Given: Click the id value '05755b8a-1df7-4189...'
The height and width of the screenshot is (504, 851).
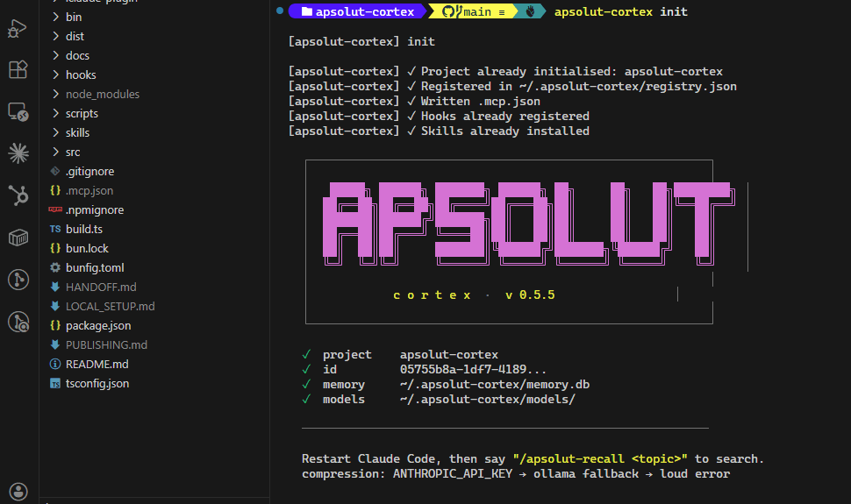Looking at the screenshot, I should (x=473, y=370).
